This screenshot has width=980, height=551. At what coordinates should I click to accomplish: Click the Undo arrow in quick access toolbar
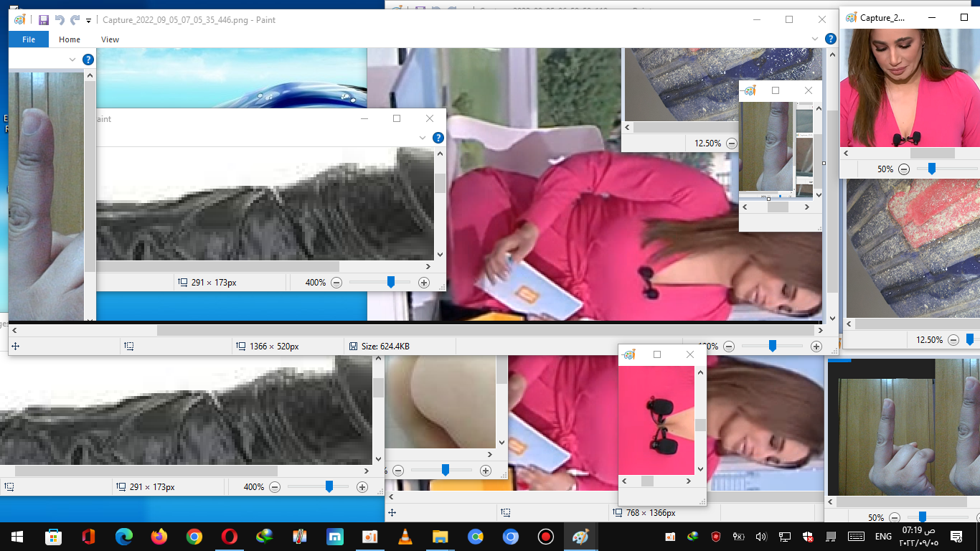click(60, 20)
